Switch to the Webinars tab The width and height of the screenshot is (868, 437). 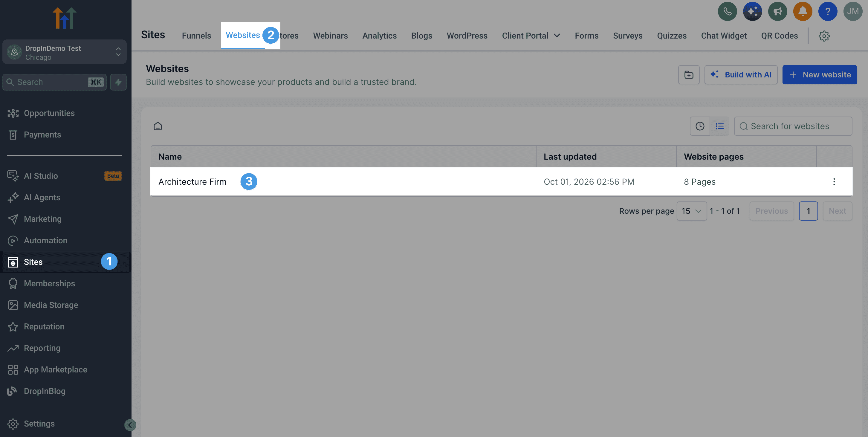click(x=330, y=36)
